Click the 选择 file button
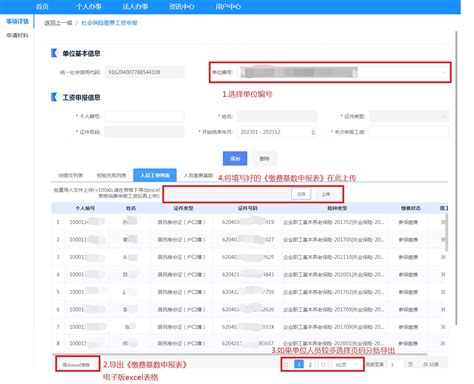This screenshot has height=384, width=474. coord(301,194)
